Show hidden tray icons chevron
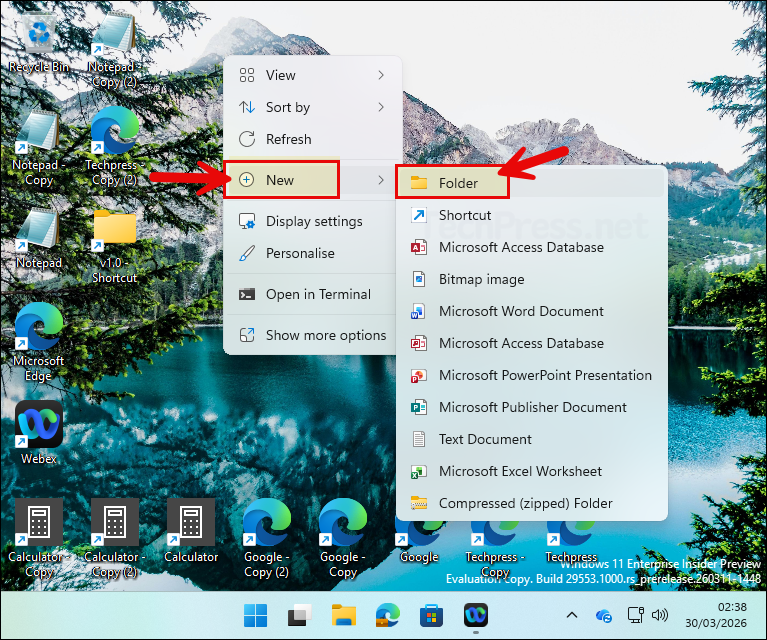 [x=572, y=615]
